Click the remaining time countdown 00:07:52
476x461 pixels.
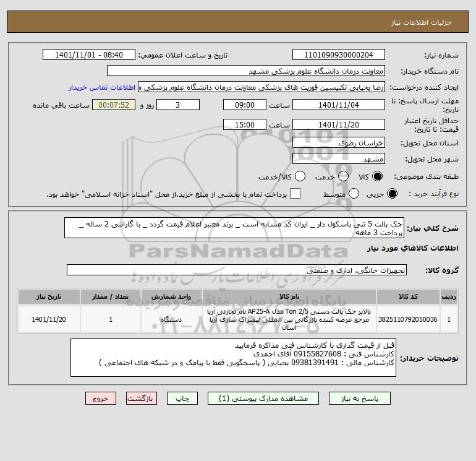coord(114,105)
